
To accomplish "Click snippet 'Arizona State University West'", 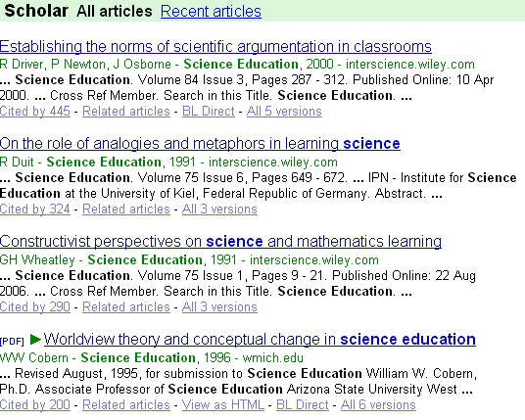I will pyautogui.click(x=372, y=390).
